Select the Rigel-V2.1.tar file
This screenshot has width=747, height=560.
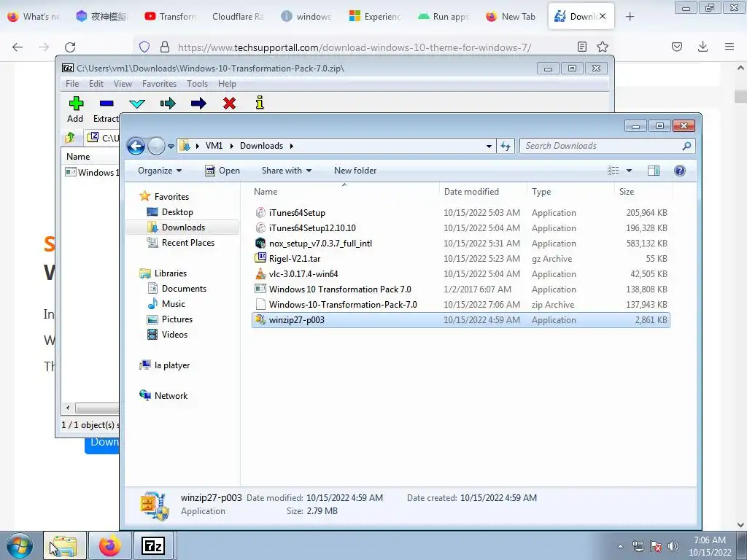[x=461, y=259]
